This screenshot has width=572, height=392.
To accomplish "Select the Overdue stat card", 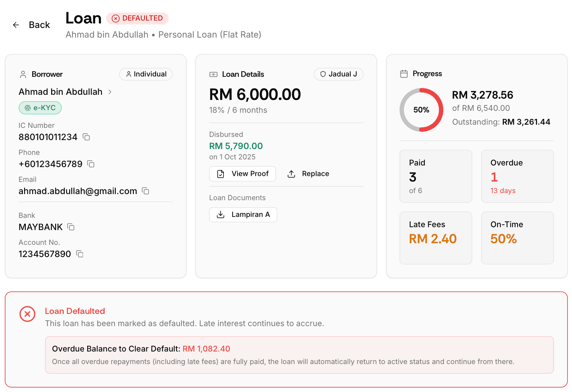I will tap(517, 176).
